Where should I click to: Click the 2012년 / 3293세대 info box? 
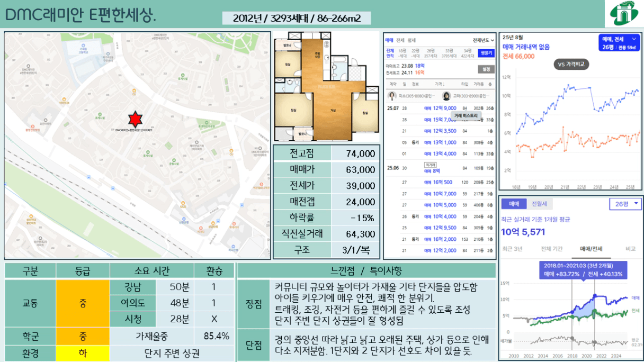pos(297,19)
